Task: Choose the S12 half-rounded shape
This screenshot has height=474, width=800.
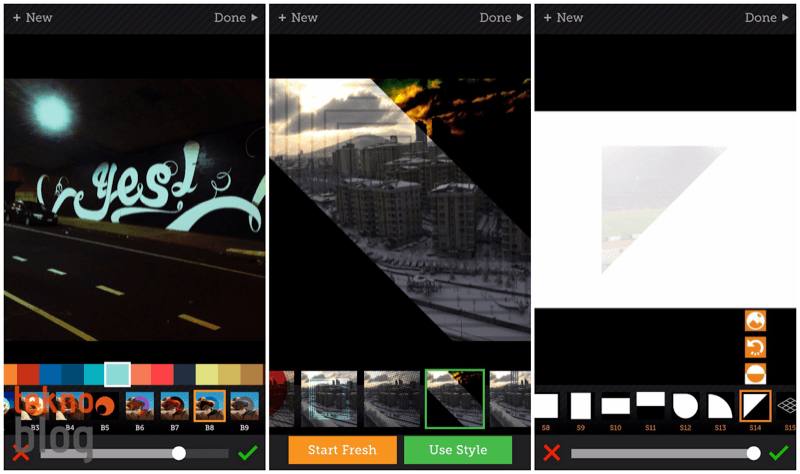Action: tap(685, 405)
